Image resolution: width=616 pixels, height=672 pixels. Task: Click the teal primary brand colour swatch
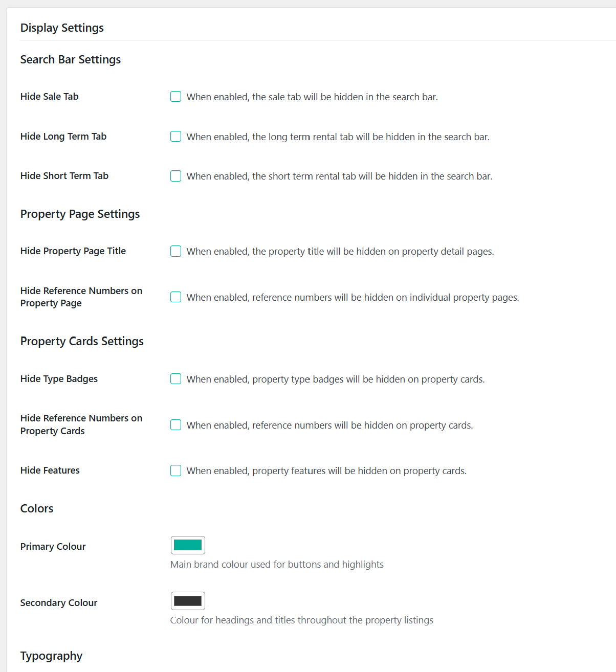click(x=188, y=545)
